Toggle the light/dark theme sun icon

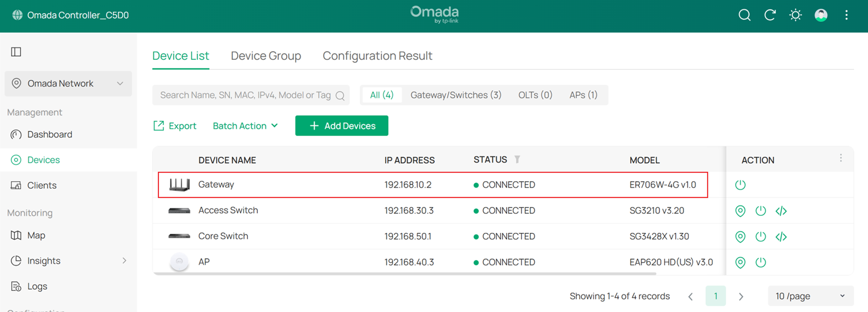[796, 15]
